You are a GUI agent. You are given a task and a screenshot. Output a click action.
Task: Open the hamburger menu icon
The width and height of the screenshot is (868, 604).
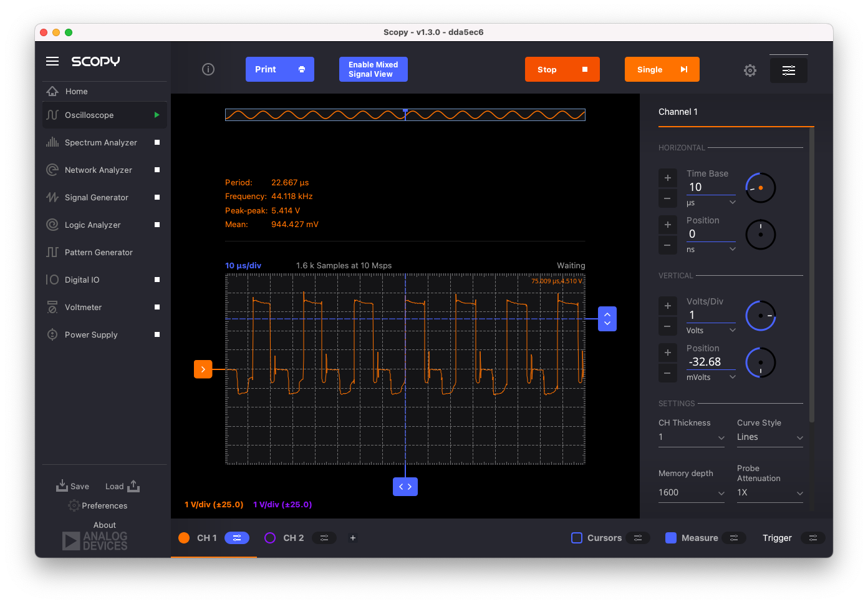(x=52, y=61)
